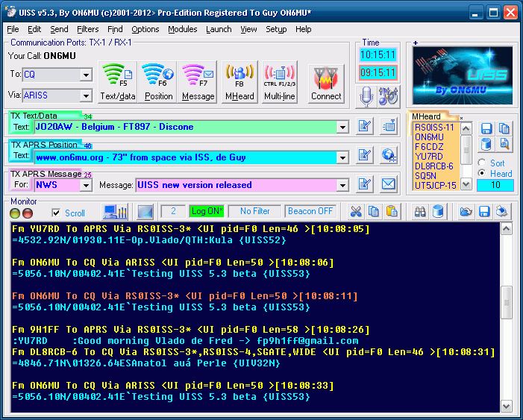
Task: Select RS0ISS-11 in MHeard list
Action: [434, 127]
